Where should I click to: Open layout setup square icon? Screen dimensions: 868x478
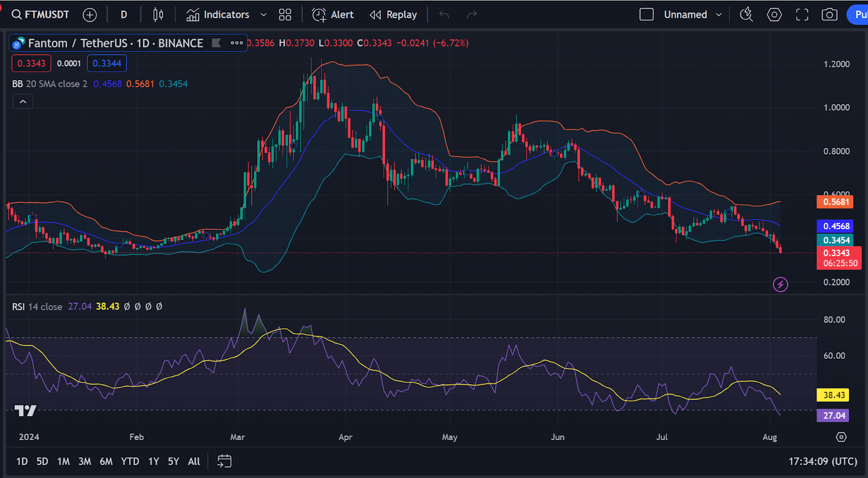646,15
